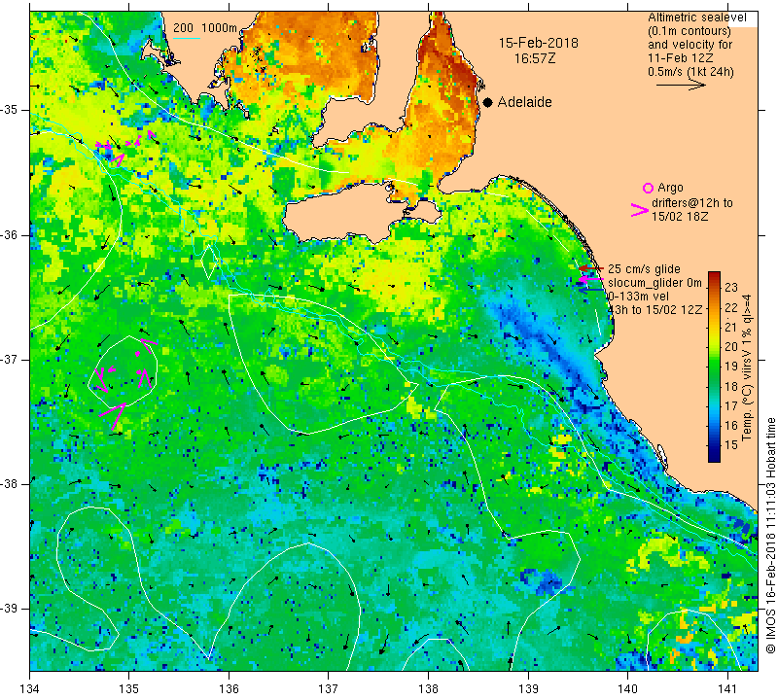The image size is (778, 700).
Task: Click the latitude -36 axis label
Action: (10, 234)
